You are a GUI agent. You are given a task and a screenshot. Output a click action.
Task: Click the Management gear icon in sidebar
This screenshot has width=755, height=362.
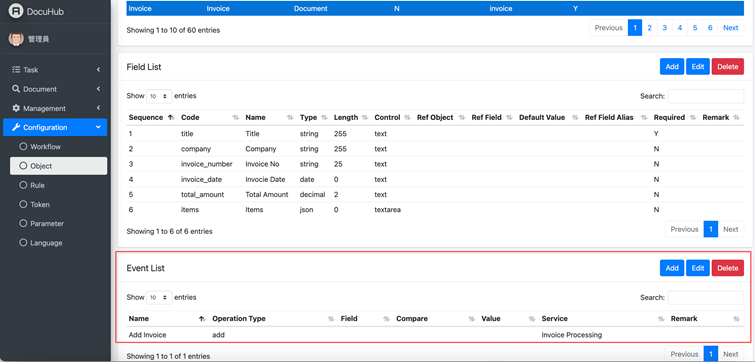pyautogui.click(x=16, y=108)
